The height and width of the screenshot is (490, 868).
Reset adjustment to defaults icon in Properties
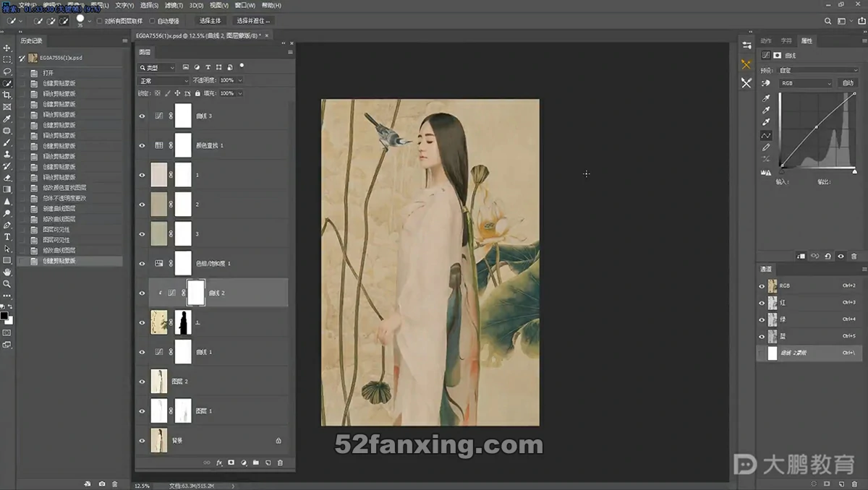(827, 256)
